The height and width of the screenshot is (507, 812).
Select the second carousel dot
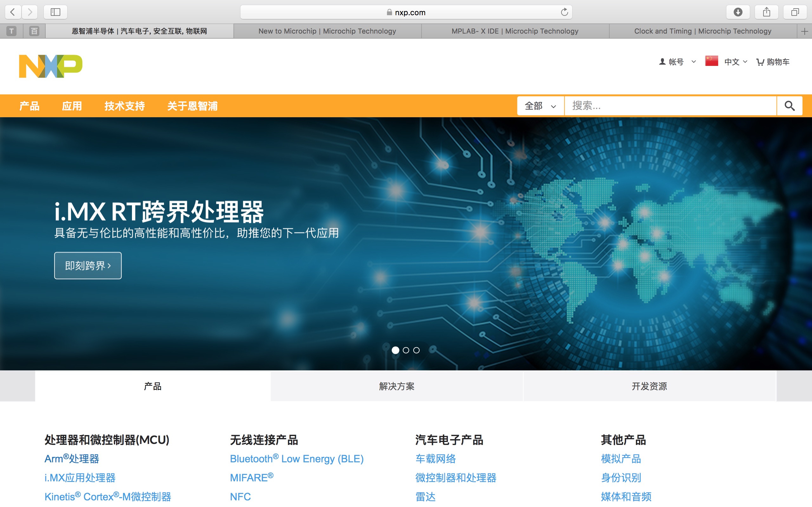click(406, 350)
